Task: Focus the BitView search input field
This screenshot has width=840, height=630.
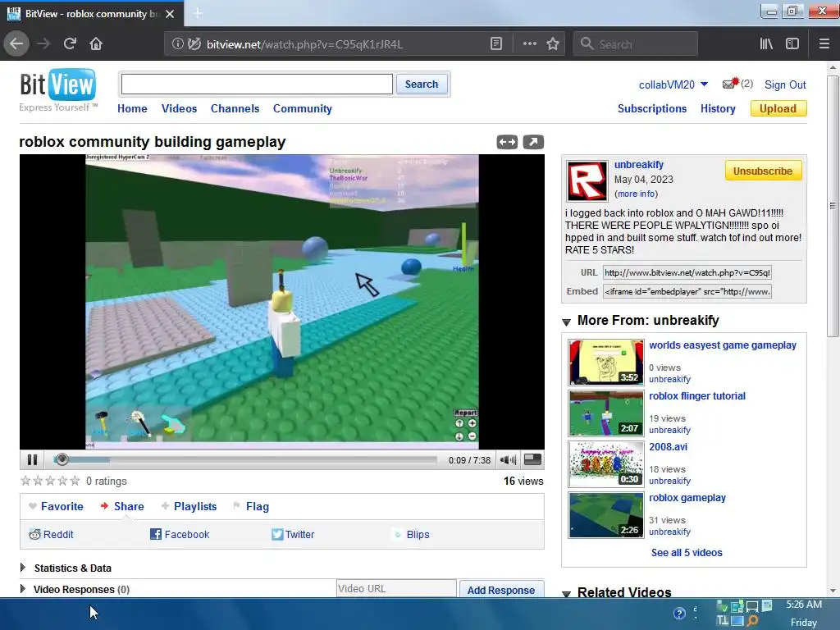Action: tap(257, 84)
